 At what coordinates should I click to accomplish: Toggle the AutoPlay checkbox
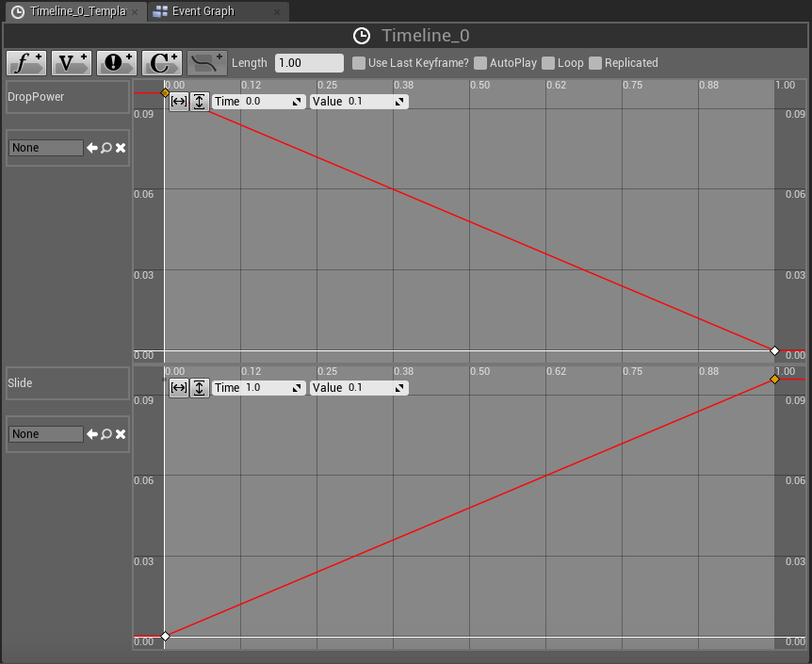pyautogui.click(x=480, y=63)
